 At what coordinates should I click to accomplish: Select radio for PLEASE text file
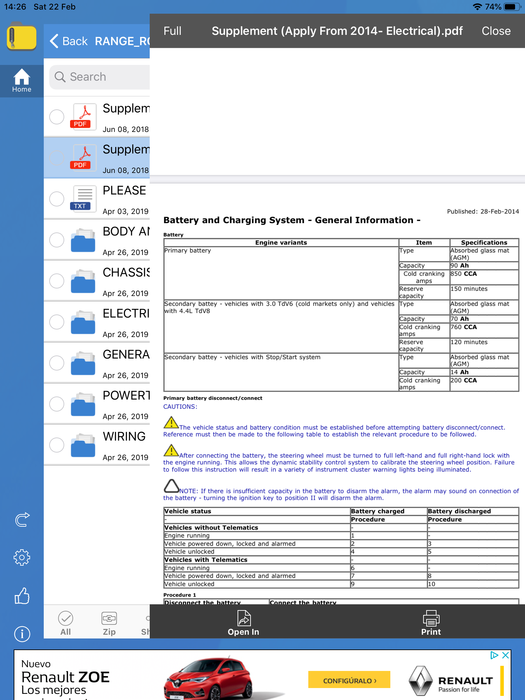[x=57, y=199]
